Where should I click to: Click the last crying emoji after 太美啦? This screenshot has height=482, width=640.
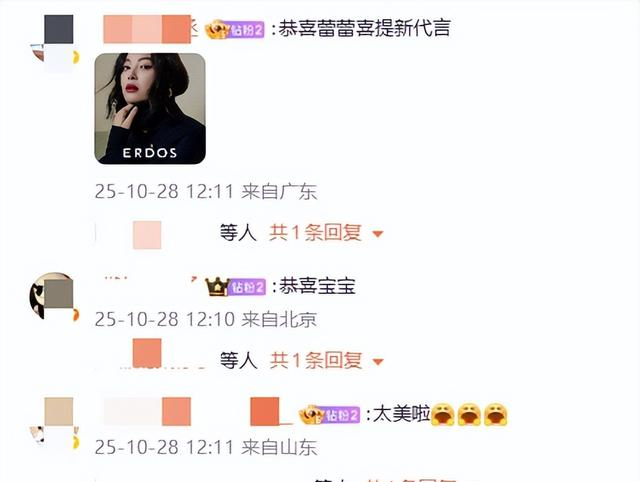[496, 415]
